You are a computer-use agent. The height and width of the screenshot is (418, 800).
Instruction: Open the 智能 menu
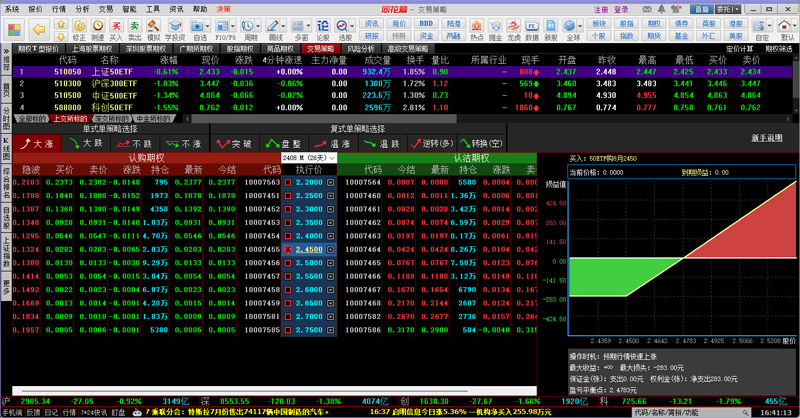pyautogui.click(x=129, y=9)
